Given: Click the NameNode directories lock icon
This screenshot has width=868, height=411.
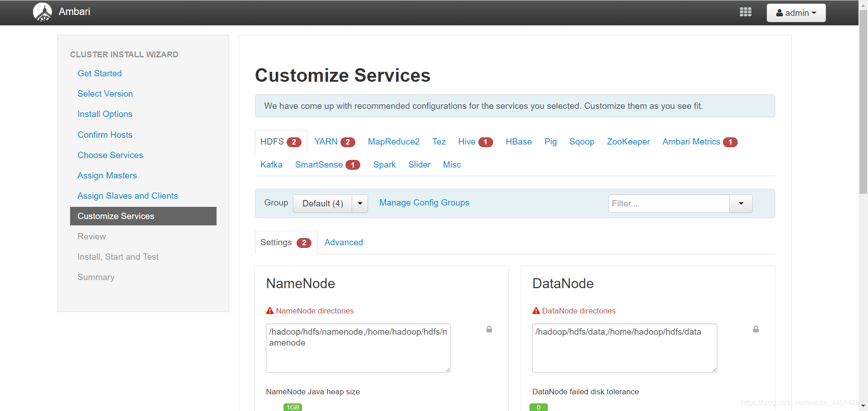Looking at the screenshot, I should [x=489, y=329].
